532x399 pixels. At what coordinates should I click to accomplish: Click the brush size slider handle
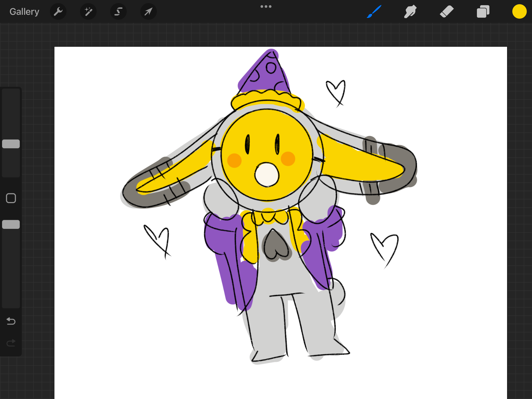pyautogui.click(x=11, y=144)
